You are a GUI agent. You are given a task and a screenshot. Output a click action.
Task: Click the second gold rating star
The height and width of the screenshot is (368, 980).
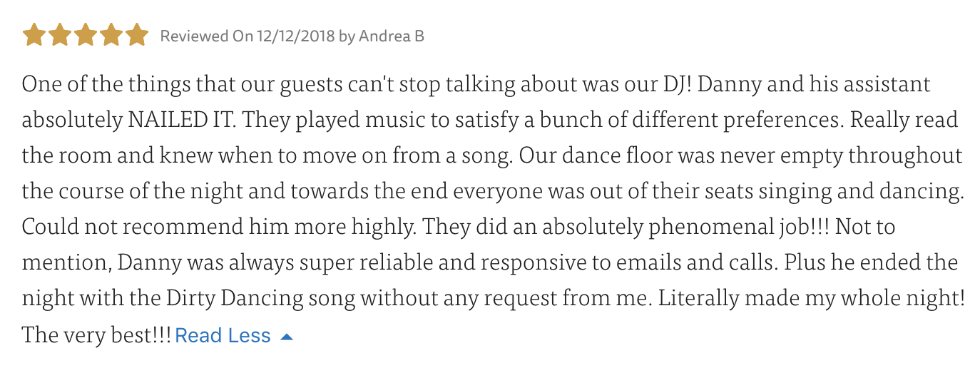click(59, 35)
